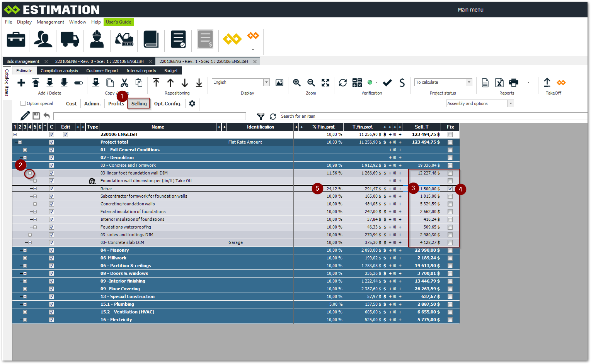Click the settings gear next to Opt.Config.

pyautogui.click(x=192, y=103)
